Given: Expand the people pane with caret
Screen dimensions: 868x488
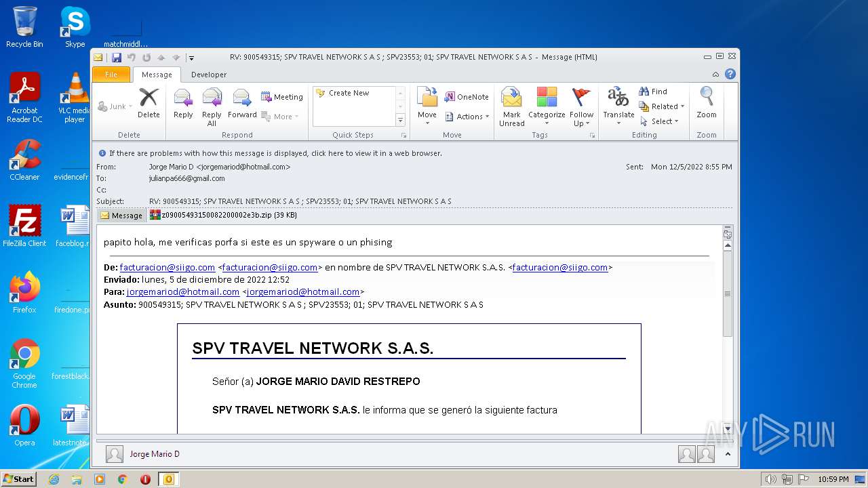Looking at the screenshot, I should [x=728, y=454].
